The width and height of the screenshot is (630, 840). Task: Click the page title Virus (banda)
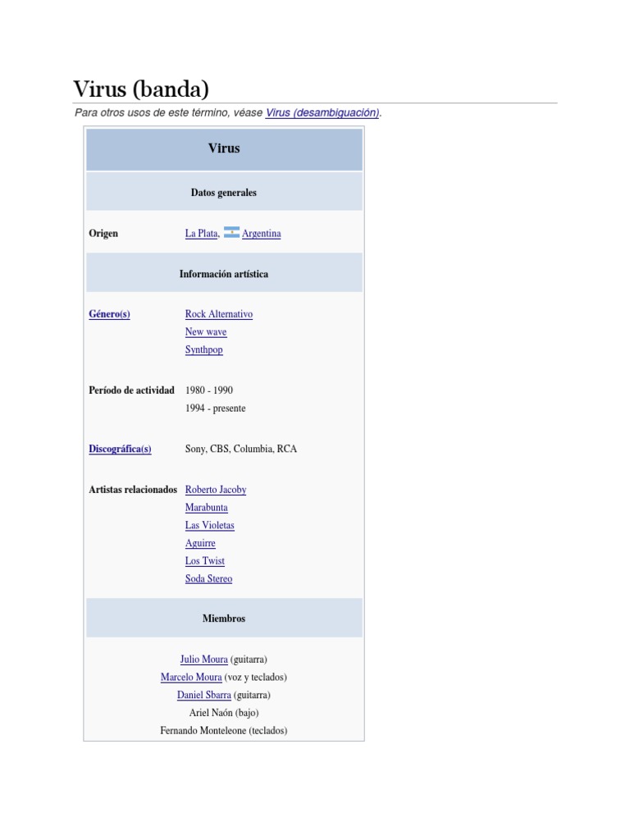pyautogui.click(x=141, y=89)
